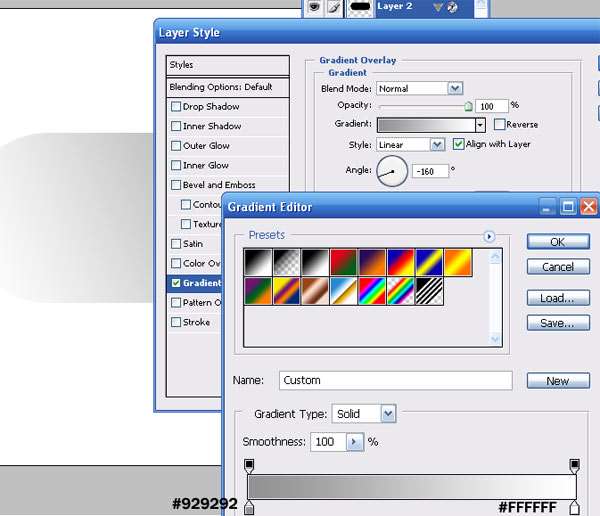This screenshot has width=600, height=516.
Task: Open the Styles section in Layer Style
Action: [x=228, y=65]
